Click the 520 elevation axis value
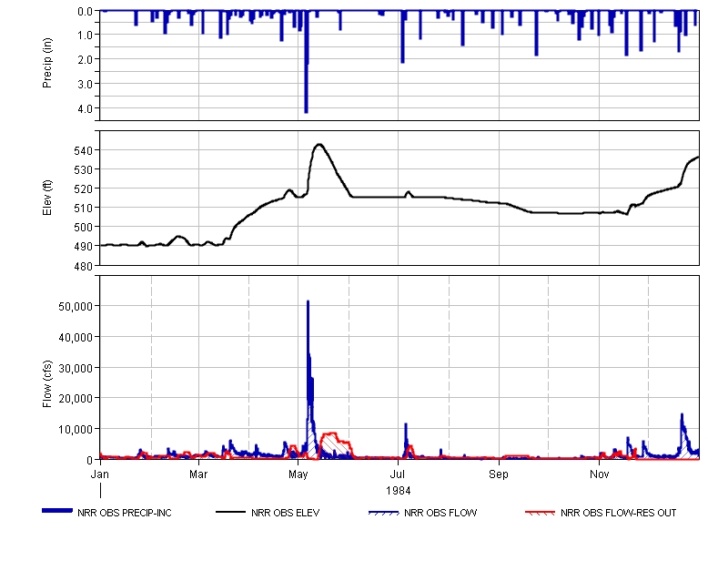 (84, 189)
